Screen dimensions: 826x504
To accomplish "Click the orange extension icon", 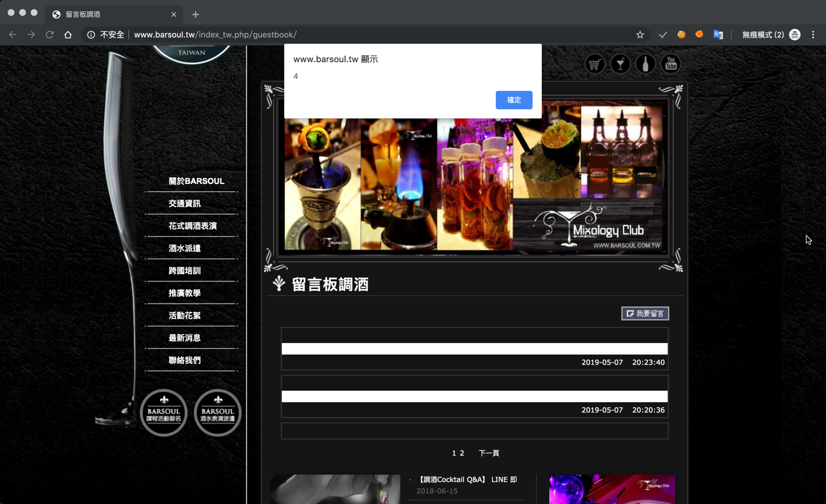I will 699,34.
